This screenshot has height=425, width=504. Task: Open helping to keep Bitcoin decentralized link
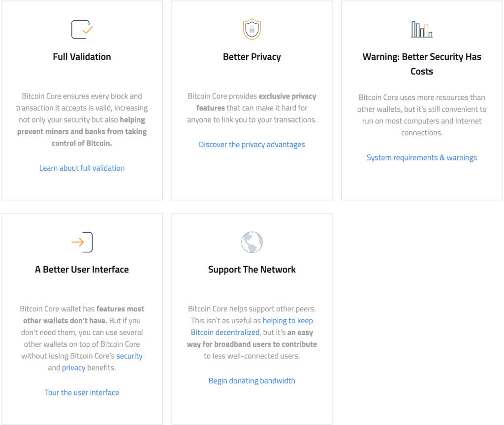pyautogui.click(x=252, y=327)
